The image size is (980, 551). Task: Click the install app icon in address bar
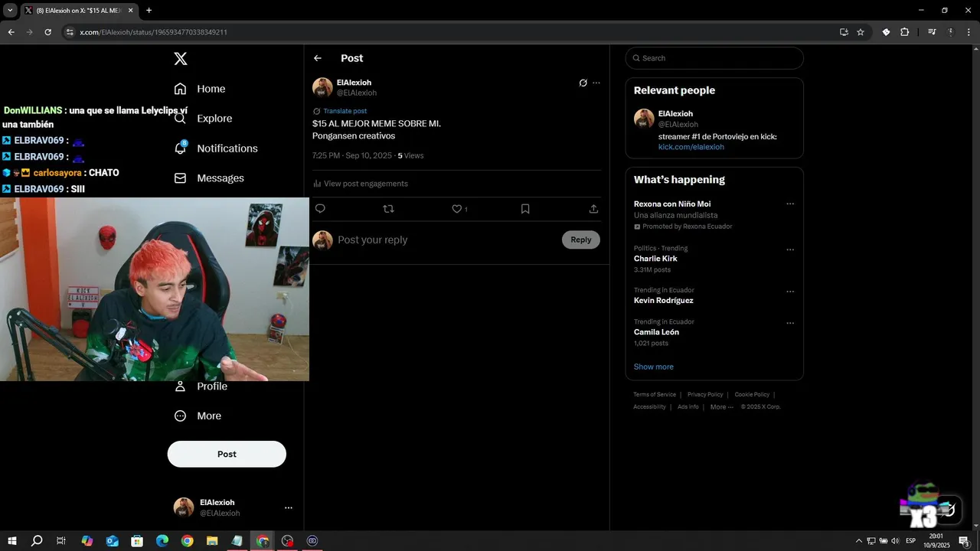[844, 32]
